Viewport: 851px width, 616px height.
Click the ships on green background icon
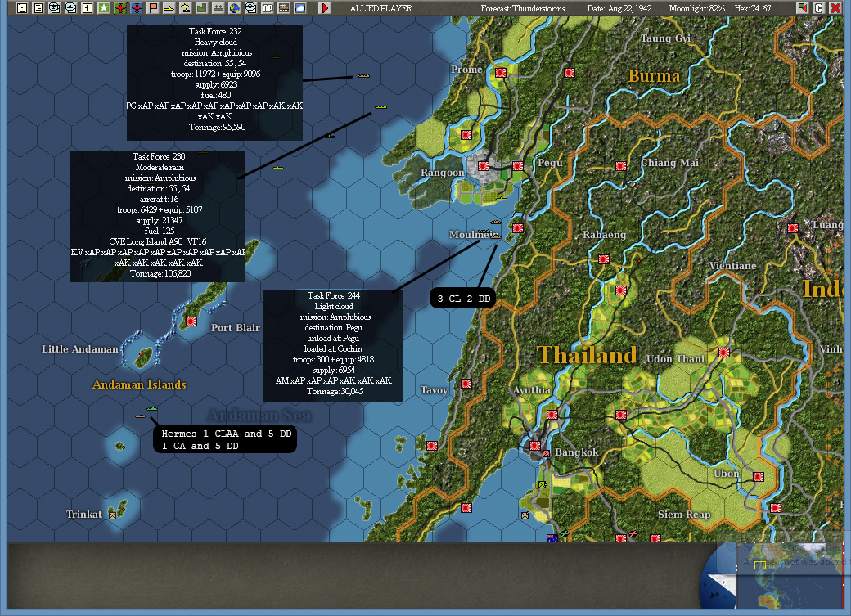point(218,8)
